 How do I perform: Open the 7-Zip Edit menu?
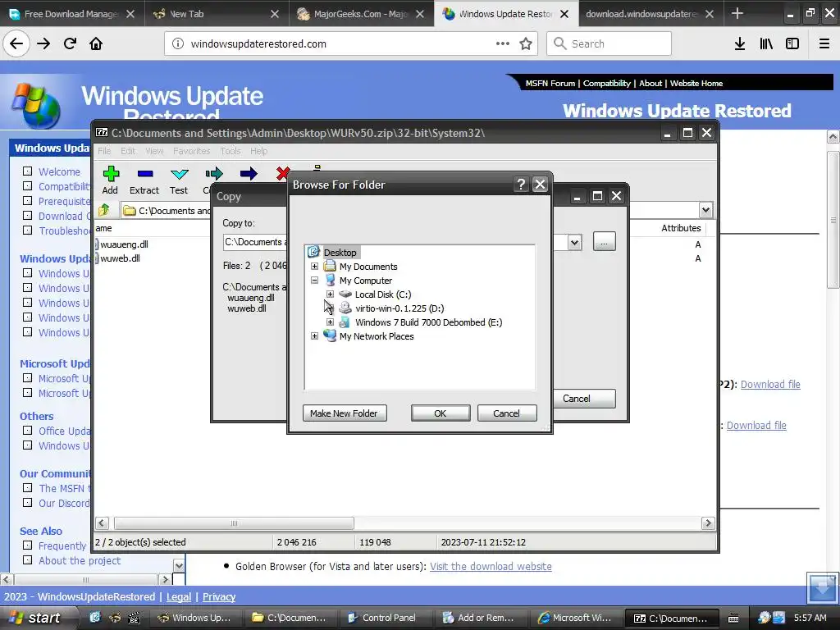point(128,151)
